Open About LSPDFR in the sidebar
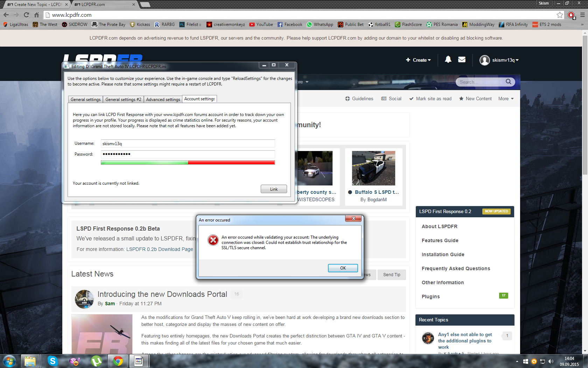Viewport: 588px width, 368px height. (x=440, y=226)
